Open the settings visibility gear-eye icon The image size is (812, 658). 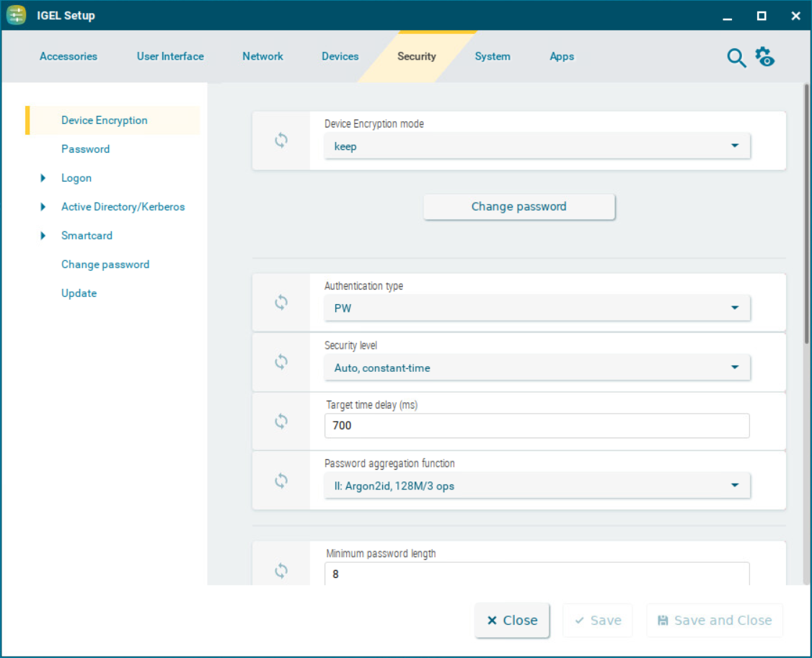[x=764, y=57]
